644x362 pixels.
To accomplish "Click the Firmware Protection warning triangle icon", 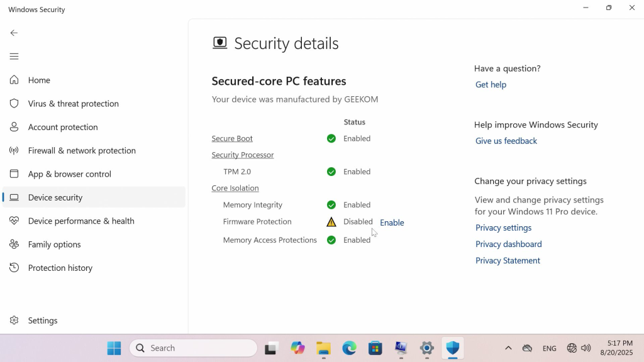I will (331, 222).
